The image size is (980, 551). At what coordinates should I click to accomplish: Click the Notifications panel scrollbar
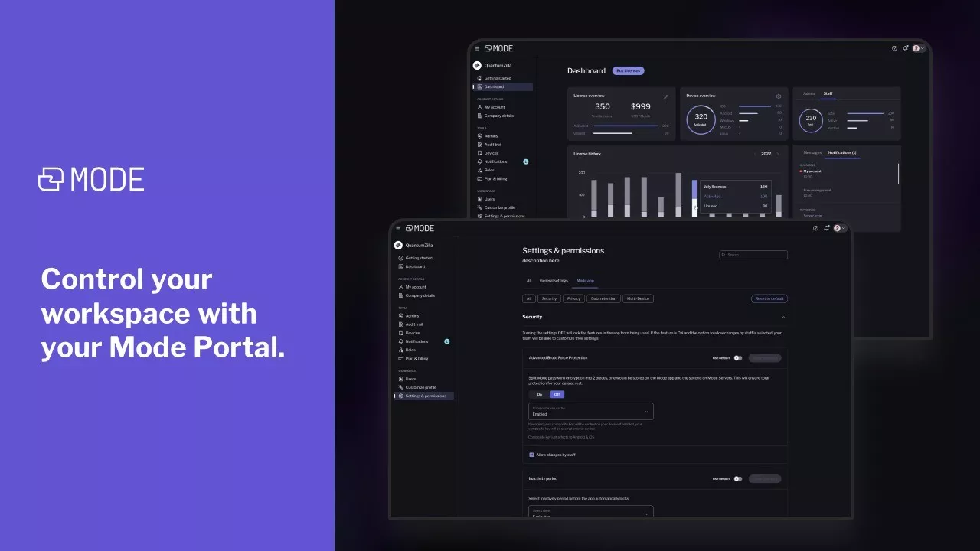(x=898, y=173)
